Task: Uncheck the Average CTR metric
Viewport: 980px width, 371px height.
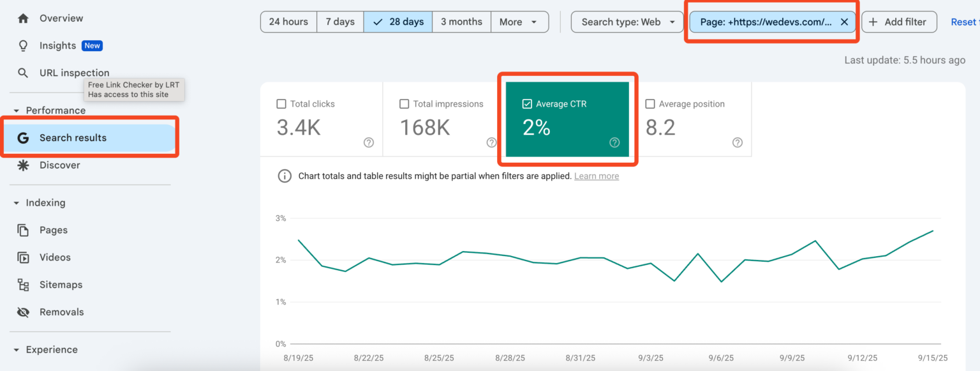Action: [527, 103]
